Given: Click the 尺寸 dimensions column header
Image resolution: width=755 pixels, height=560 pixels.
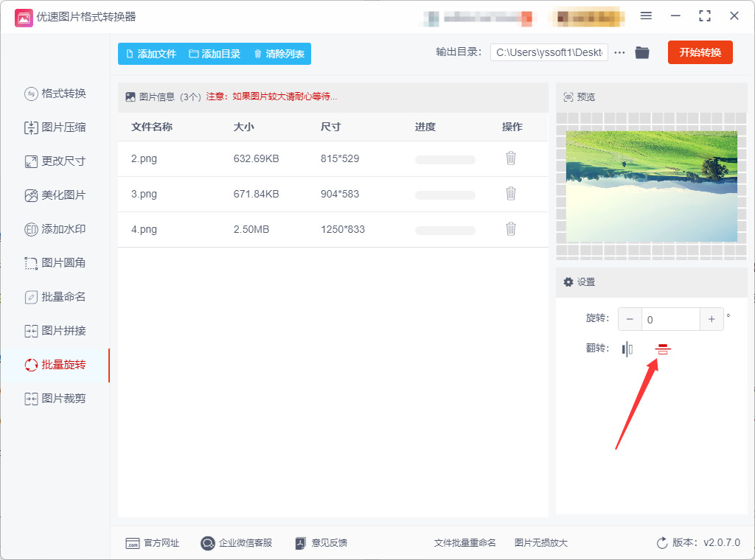Looking at the screenshot, I should coord(331,127).
